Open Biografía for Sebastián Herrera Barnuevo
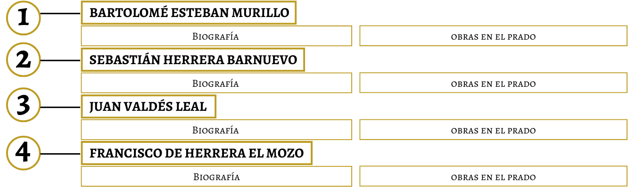 pos(216,83)
